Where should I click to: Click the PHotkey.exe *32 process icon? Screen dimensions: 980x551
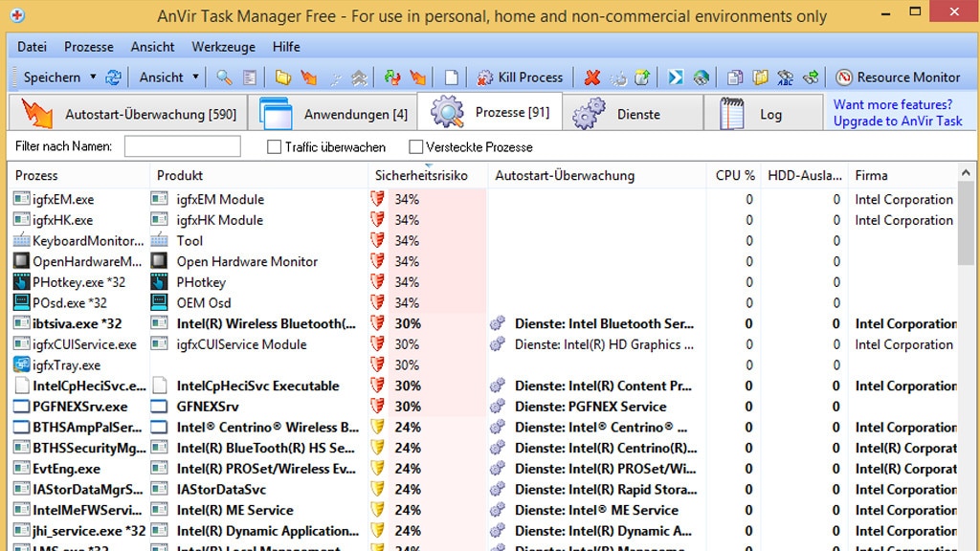[x=21, y=282]
